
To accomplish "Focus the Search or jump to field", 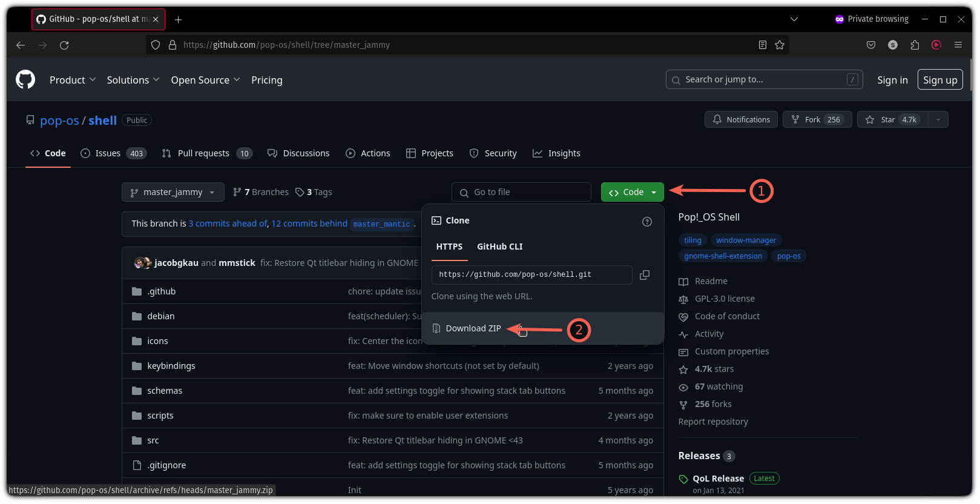I will pyautogui.click(x=764, y=79).
